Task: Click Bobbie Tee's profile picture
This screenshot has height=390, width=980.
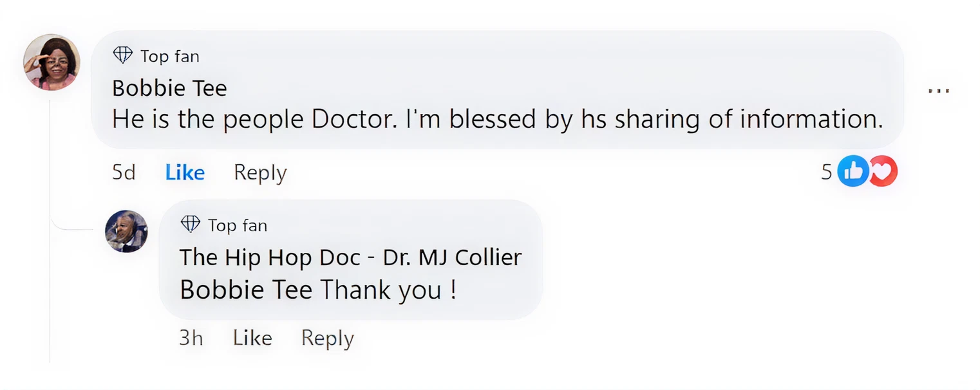Action: tap(52, 62)
